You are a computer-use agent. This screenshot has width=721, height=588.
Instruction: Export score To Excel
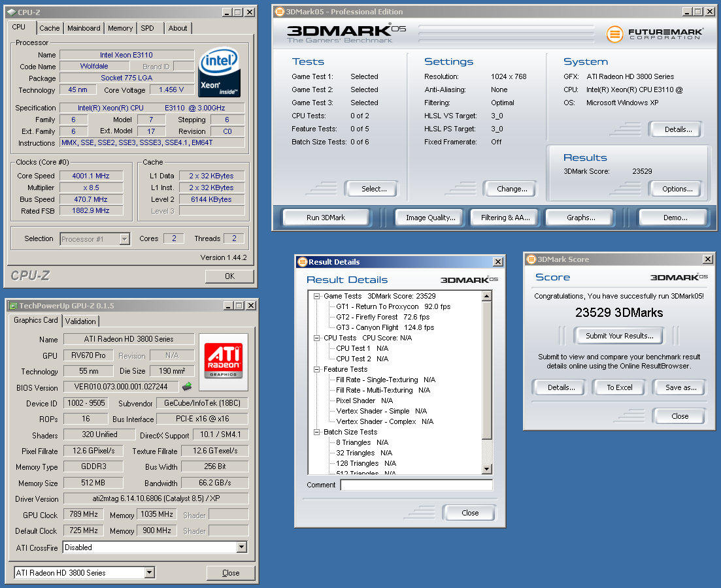[619, 387]
